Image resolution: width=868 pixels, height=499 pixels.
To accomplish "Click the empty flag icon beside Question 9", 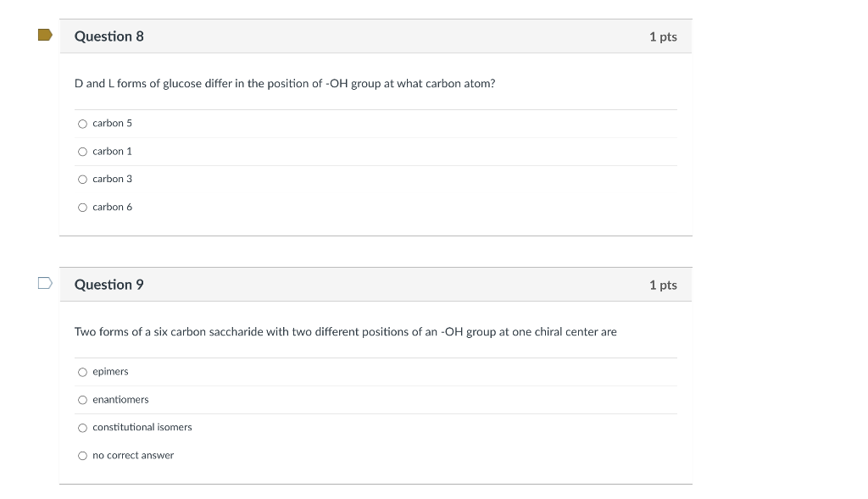I will (x=45, y=280).
